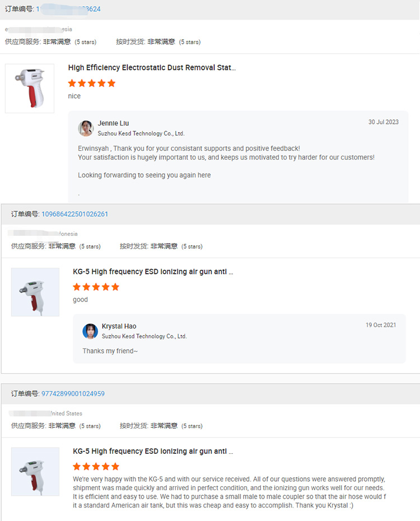Click the five-star rating under the Dust Removal title
The width and height of the screenshot is (420, 521).
tap(92, 83)
